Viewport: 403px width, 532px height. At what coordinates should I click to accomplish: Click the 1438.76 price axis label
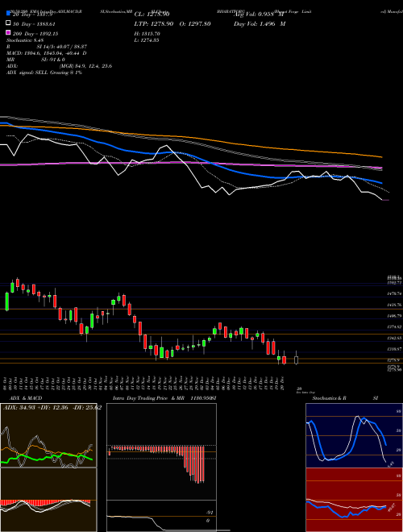(x=395, y=305)
